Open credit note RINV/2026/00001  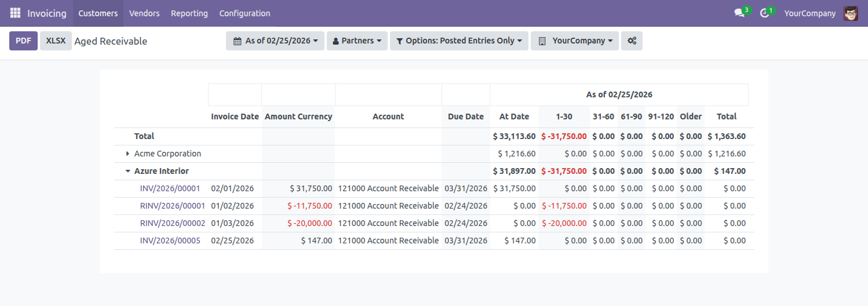click(173, 206)
